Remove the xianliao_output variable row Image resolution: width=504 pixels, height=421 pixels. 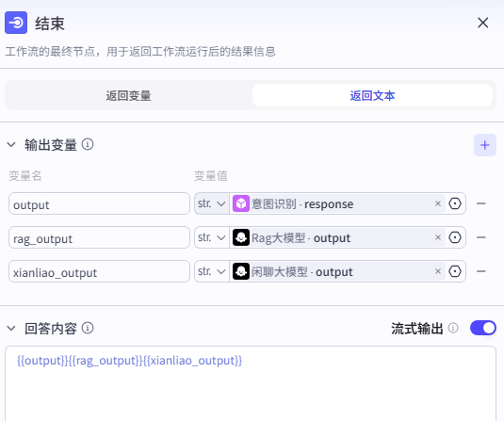click(x=481, y=271)
